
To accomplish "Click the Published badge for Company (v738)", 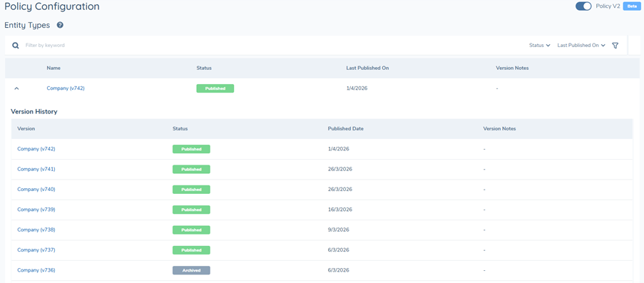I will (191, 230).
